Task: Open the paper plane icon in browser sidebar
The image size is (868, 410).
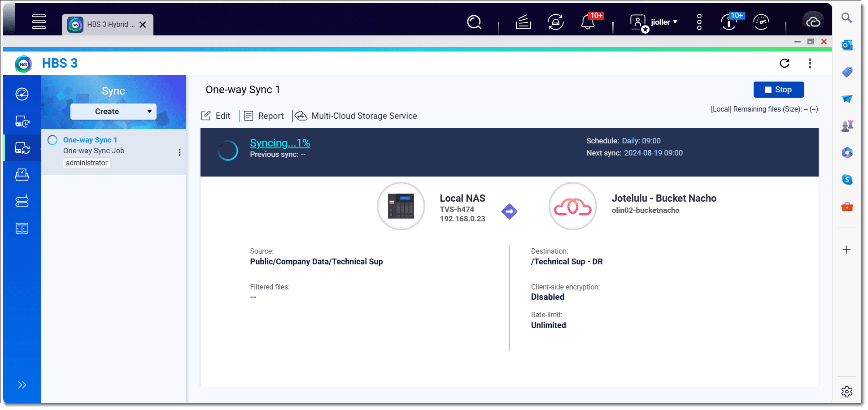Action: [x=846, y=99]
